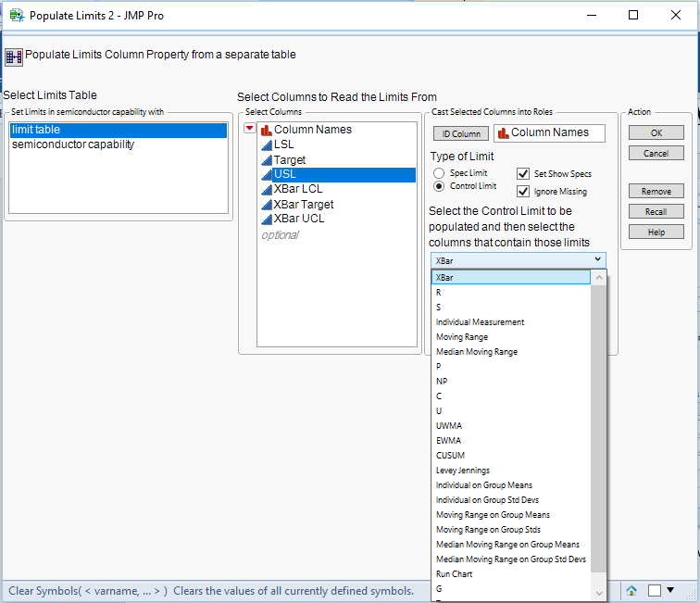Select the XBar LCL column
Screen dimensions: 700x603
(298, 189)
